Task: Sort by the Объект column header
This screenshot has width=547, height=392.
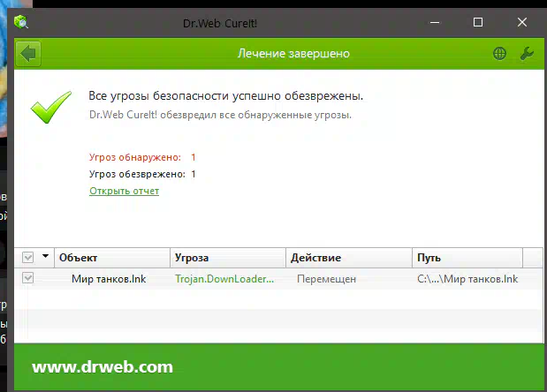Action: [112, 258]
